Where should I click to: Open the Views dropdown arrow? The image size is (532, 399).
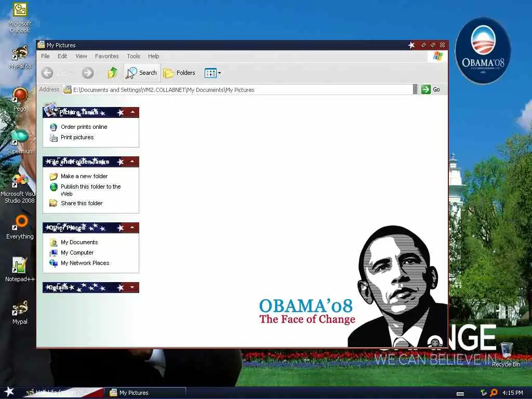[x=220, y=73]
